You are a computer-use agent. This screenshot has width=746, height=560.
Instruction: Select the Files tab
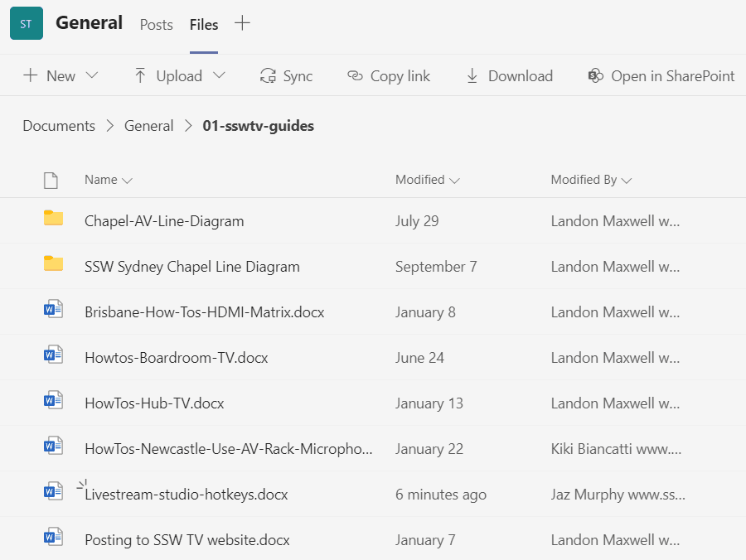pos(204,25)
